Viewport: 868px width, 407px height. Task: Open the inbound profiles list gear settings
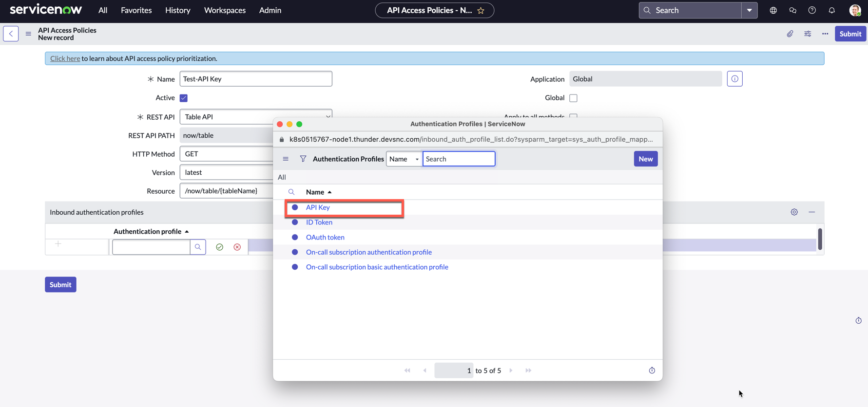tap(794, 212)
